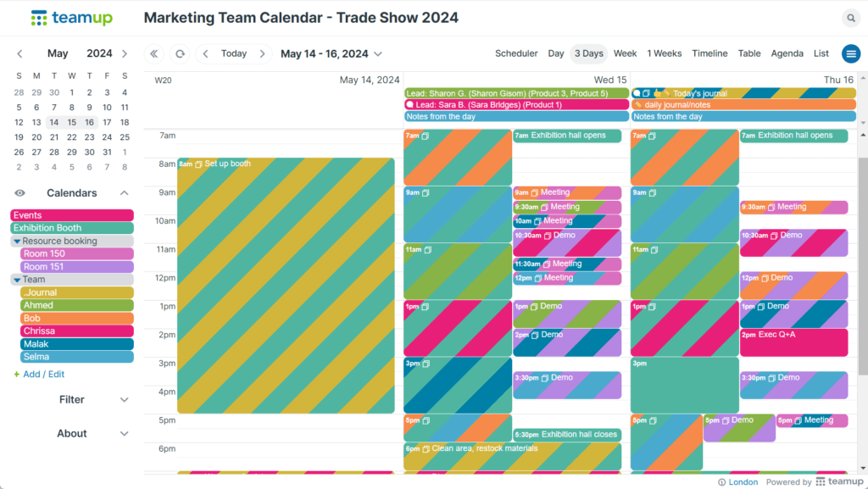Toggle the Exhibition Booth calendar
Viewport: 868px width, 489px height.
(x=71, y=227)
